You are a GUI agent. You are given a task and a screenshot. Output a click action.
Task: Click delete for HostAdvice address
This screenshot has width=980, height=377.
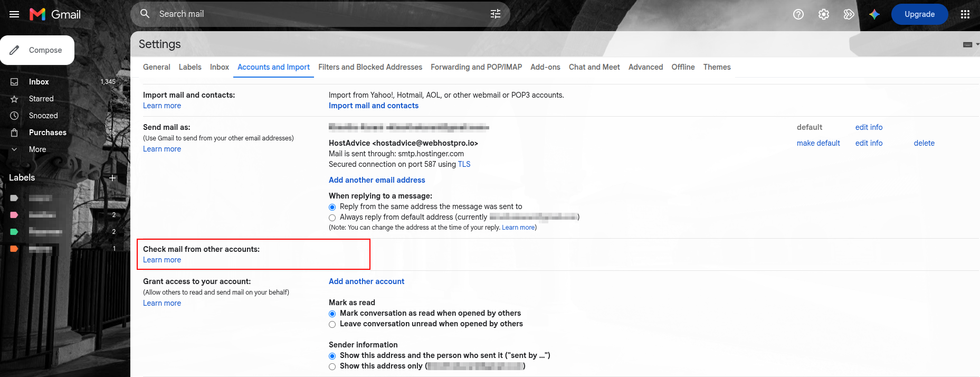click(x=924, y=143)
